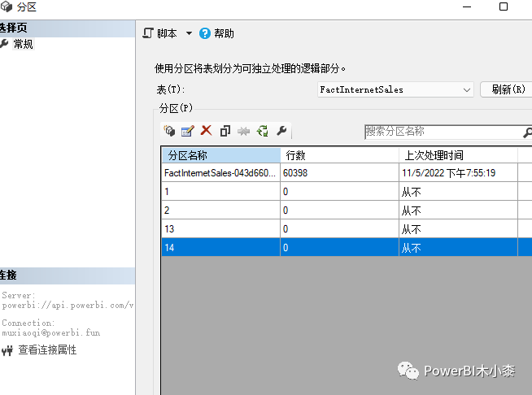Screen dimensions: 532x395
Task: Click the 刷新(R) button
Action: pos(506,89)
